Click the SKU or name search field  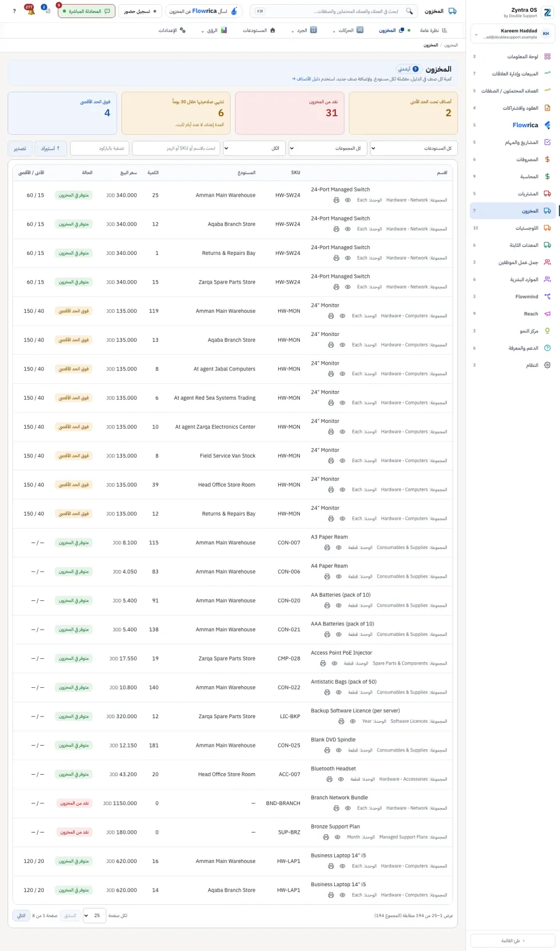[x=176, y=148]
